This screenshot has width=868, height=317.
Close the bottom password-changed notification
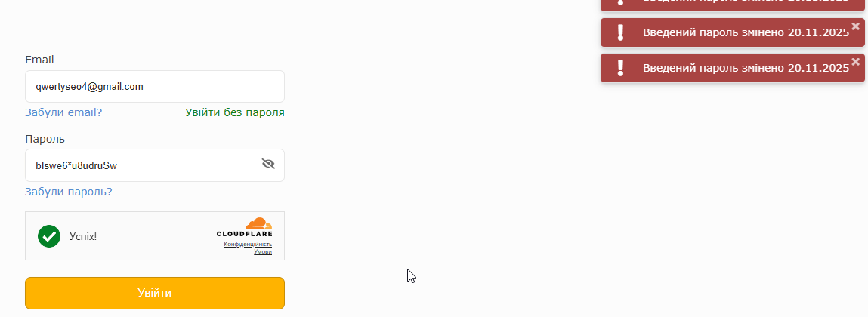(855, 62)
